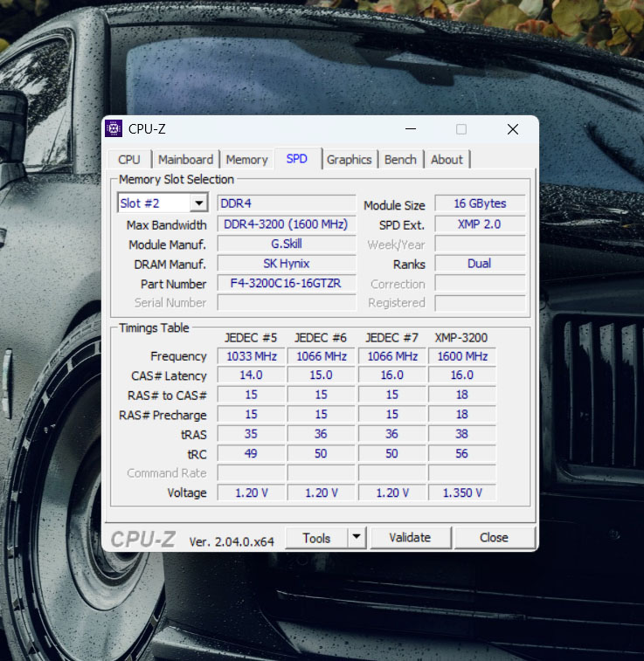This screenshot has width=644, height=661.
Task: Click the JEDEC #5 voltage 1.20 V
Action: coord(252,492)
